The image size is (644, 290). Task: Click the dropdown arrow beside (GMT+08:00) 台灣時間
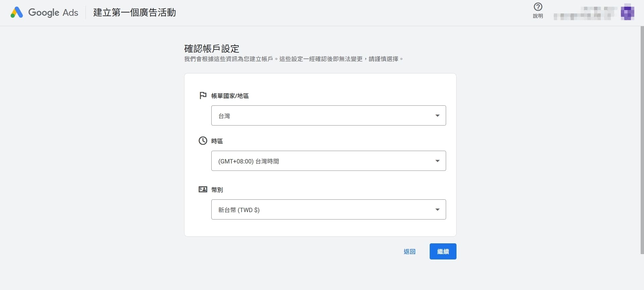click(437, 160)
